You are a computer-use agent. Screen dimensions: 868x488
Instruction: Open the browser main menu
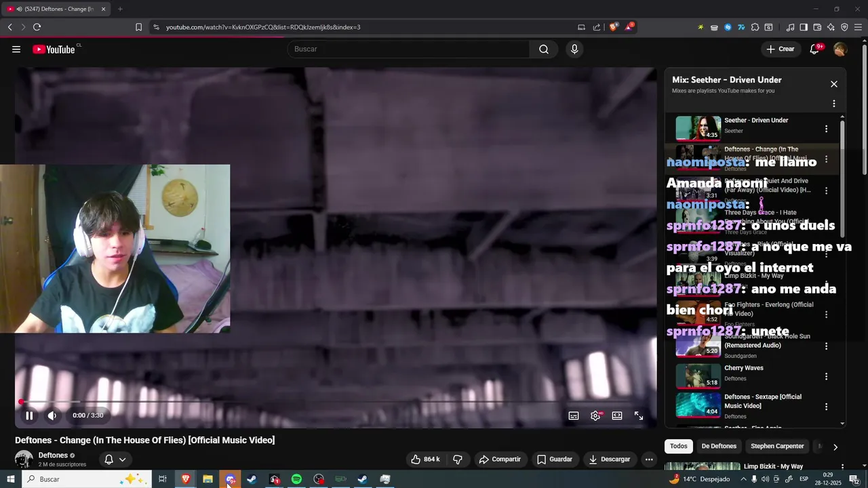pyautogui.click(x=858, y=27)
